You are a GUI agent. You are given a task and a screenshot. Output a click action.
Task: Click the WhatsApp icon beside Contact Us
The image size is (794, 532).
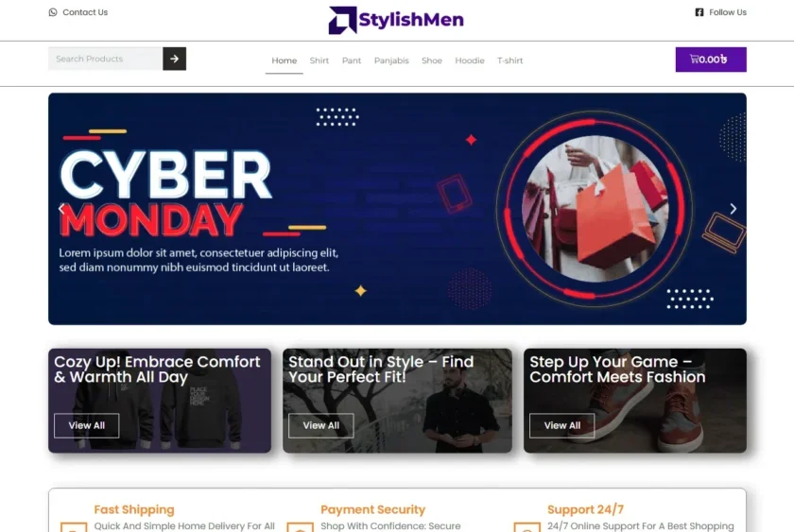click(53, 12)
